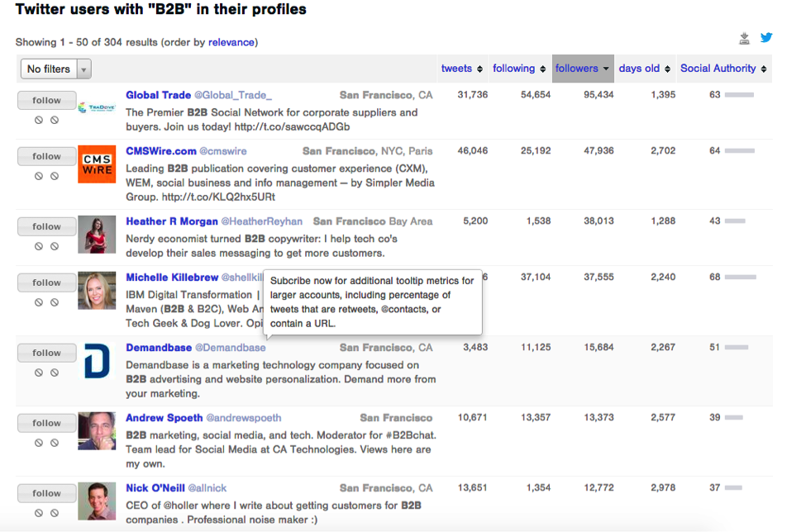Follow Heather R Morgan
Viewport: 806px width, 532px height.
coord(47,226)
